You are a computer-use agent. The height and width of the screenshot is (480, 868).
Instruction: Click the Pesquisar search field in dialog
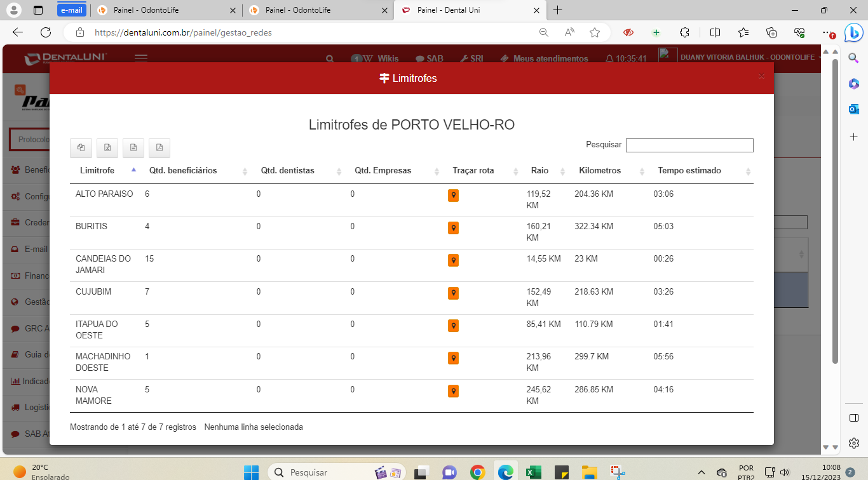click(x=689, y=145)
